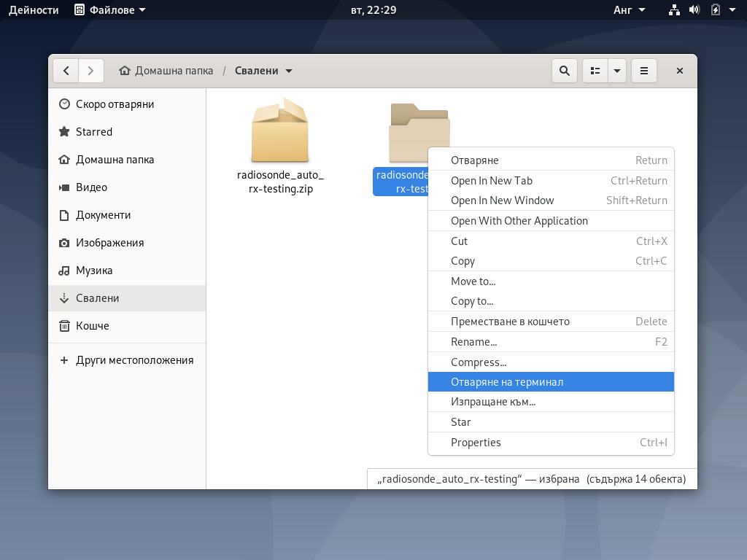This screenshot has width=747, height=560.
Task: Open Музика in sidebar
Action: click(x=127, y=271)
